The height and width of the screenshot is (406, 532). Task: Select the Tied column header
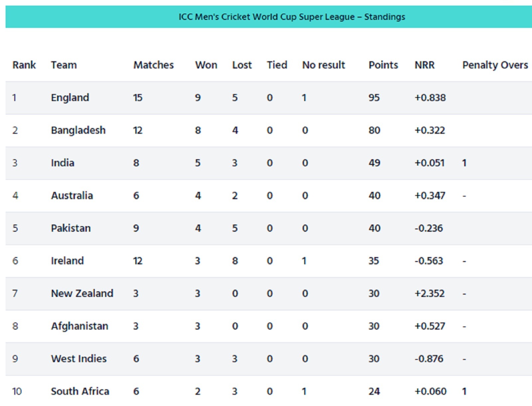[277, 65]
